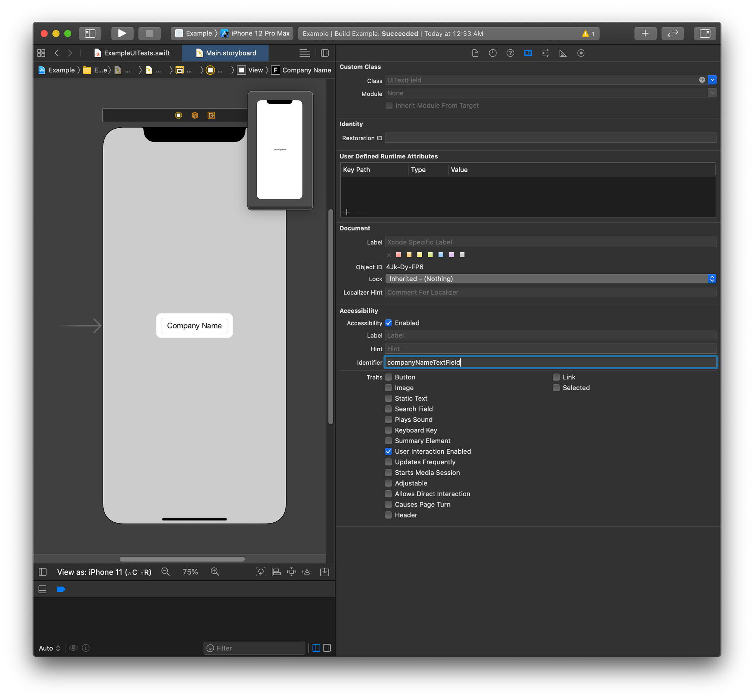Click the accessibility Identifier field
Screen dimensions: 754x700
551,362
